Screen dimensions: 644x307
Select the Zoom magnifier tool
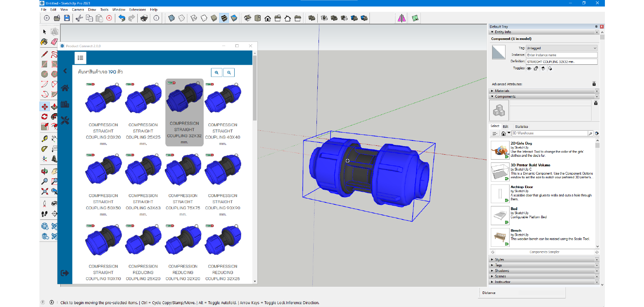pos(44,181)
